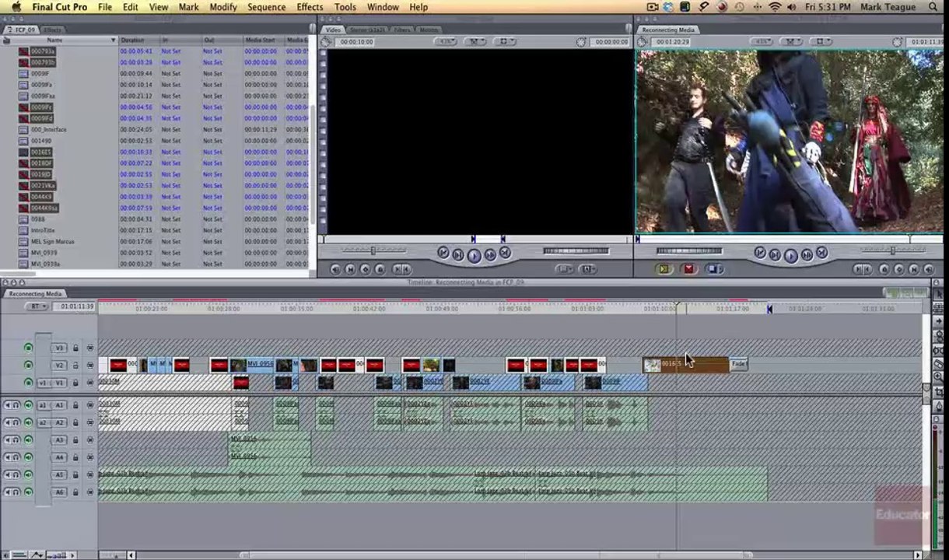This screenshot has width=949, height=560.
Task: Toggle V3 track visibility
Action: tap(29, 348)
